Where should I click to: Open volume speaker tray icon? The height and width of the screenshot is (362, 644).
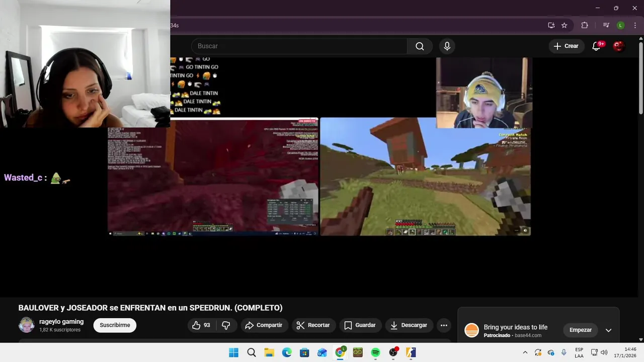click(x=604, y=352)
